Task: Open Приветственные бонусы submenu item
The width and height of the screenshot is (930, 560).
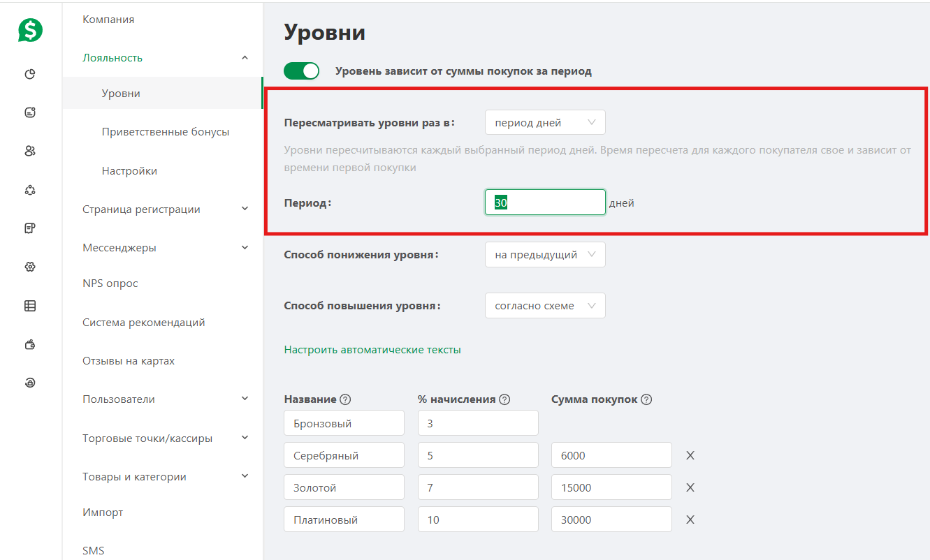Action: (166, 132)
